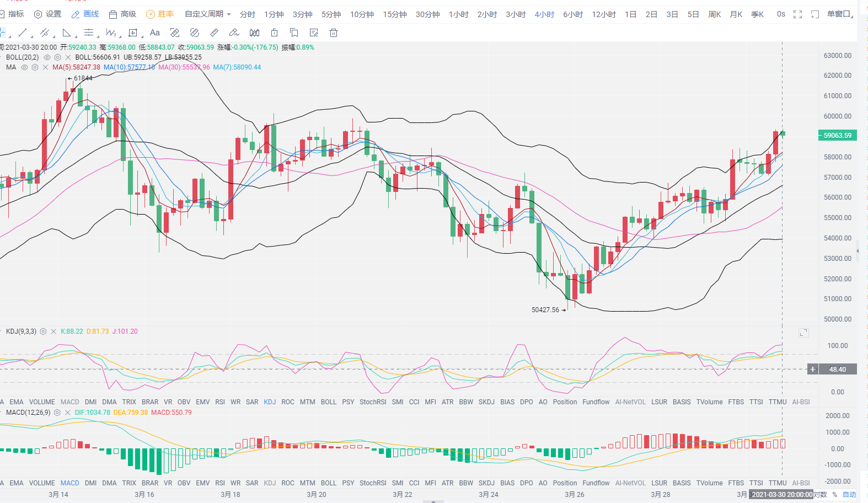Select the ruler measure tool

[215, 33]
